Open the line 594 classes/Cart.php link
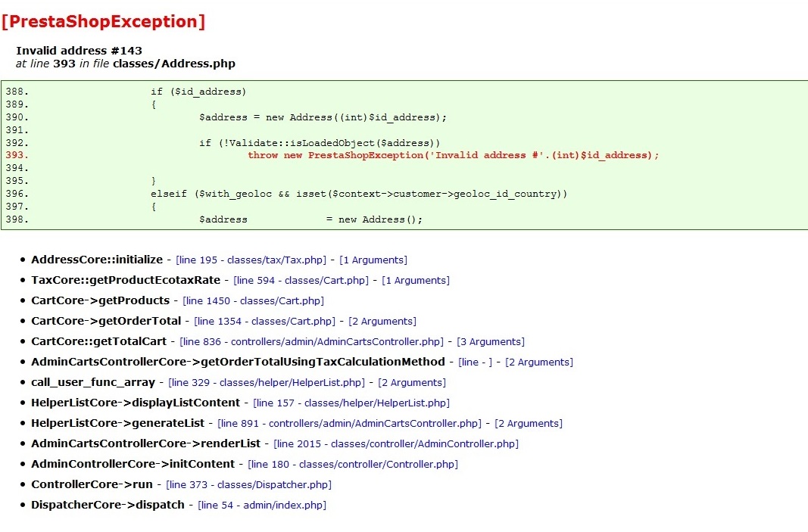808x532 pixels. click(301, 281)
